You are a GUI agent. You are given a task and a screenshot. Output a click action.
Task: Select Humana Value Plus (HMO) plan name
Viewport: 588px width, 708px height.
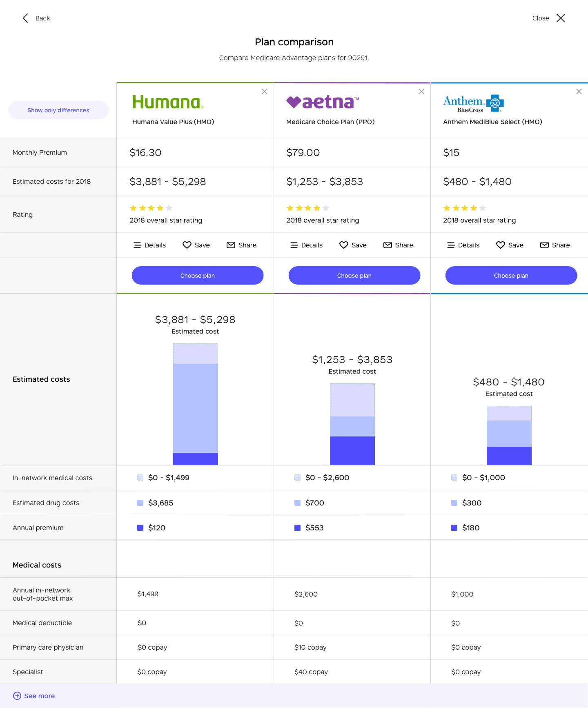[x=173, y=122]
